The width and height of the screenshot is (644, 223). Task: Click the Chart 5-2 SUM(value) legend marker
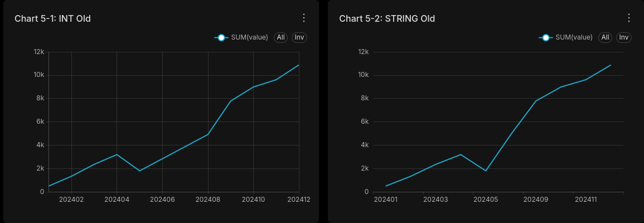click(546, 37)
